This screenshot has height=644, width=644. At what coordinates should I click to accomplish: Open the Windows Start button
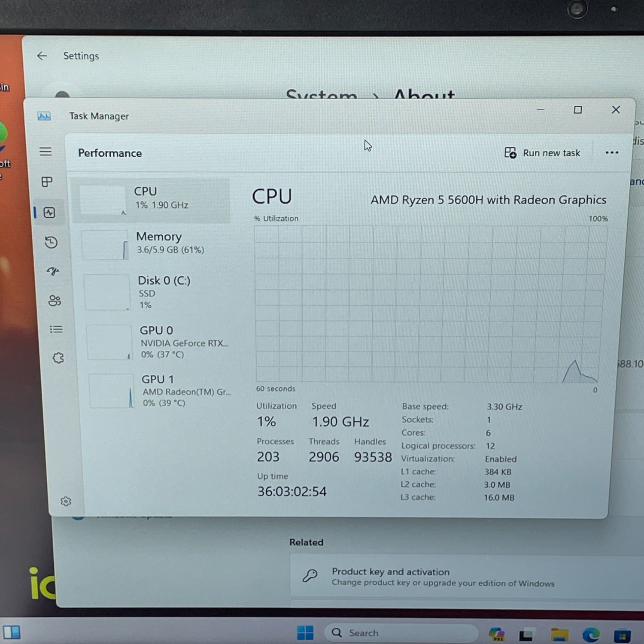click(x=305, y=633)
